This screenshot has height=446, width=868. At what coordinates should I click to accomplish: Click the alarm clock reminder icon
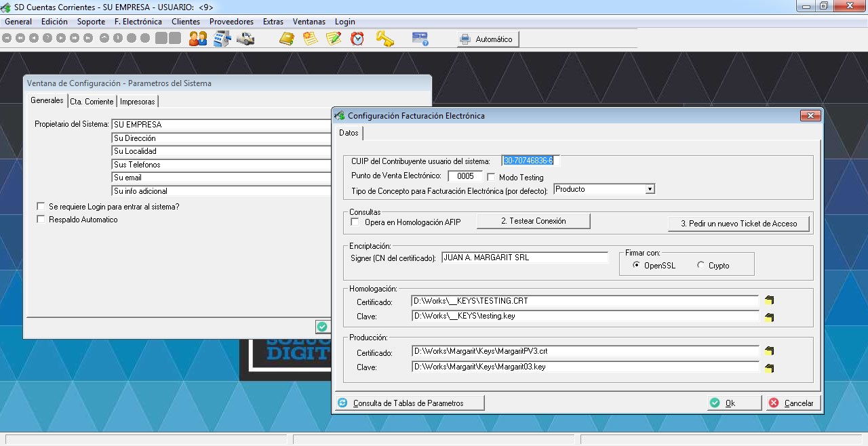click(x=357, y=39)
